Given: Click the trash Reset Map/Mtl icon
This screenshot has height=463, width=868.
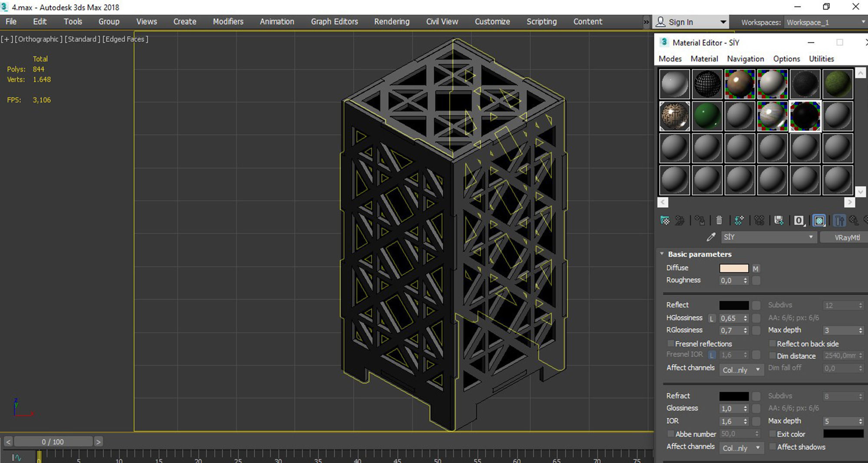Looking at the screenshot, I should 719,221.
